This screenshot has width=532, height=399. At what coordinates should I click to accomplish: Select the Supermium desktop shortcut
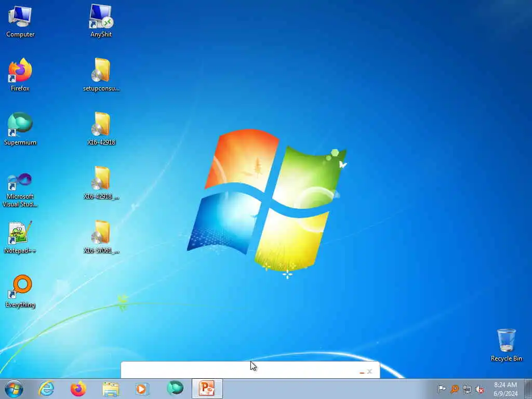(20, 129)
